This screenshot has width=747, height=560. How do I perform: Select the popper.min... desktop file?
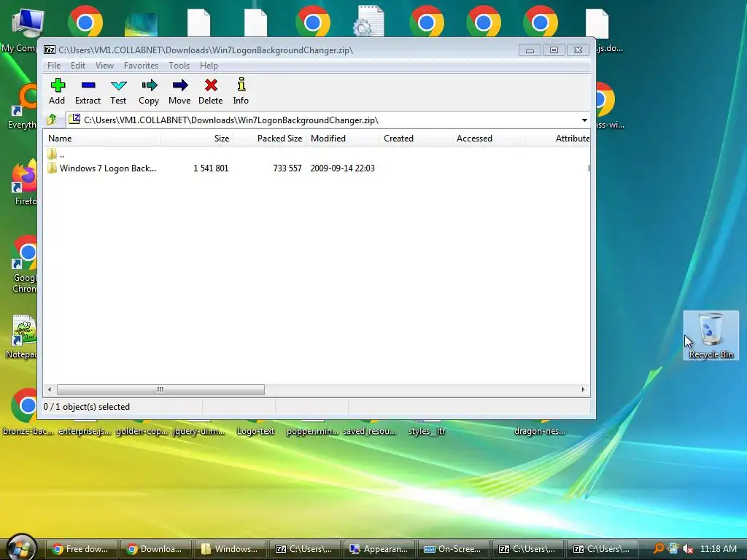(x=312, y=431)
